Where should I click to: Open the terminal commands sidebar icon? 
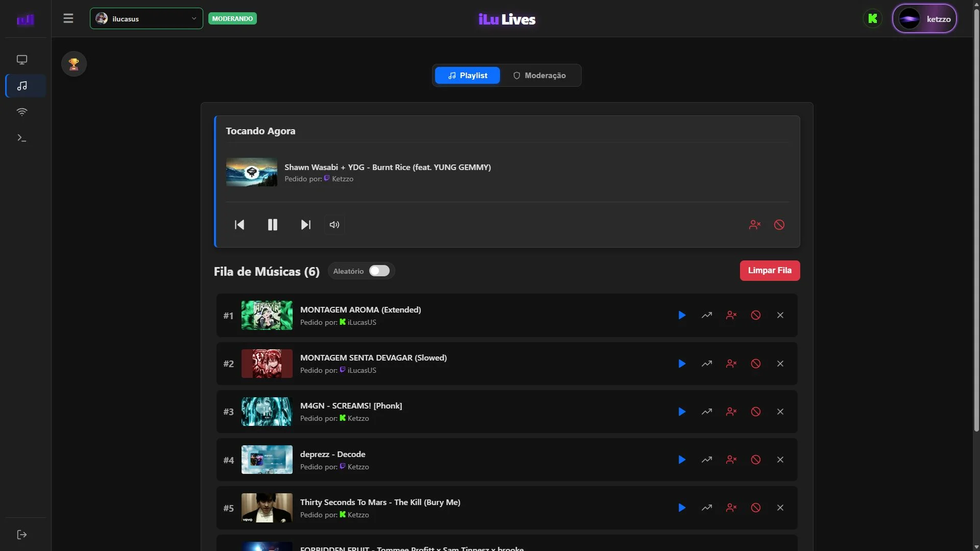[x=22, y=138]
